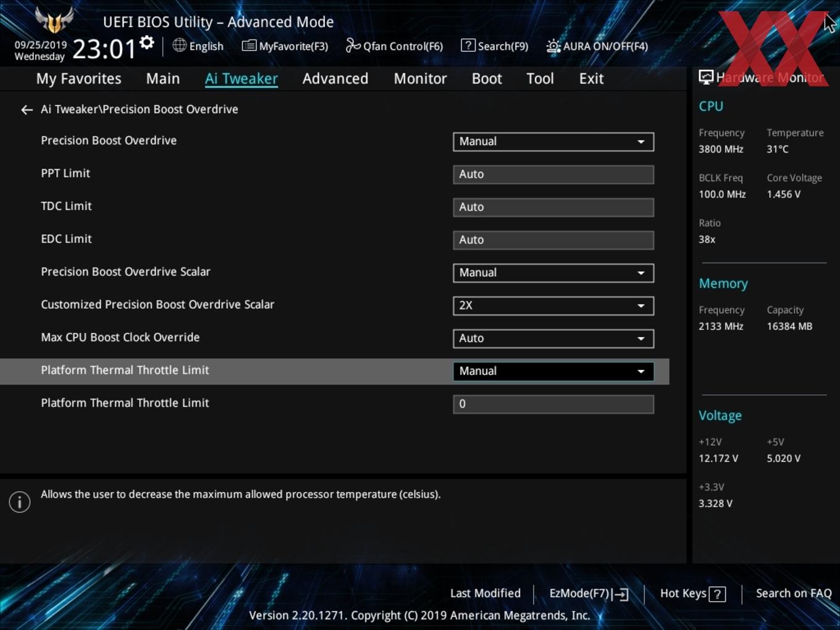Click the Ai Tweaker\Precision Boost Overdrive breadcrumb
This screenshot has height=630, width=840.
point(140,109)
